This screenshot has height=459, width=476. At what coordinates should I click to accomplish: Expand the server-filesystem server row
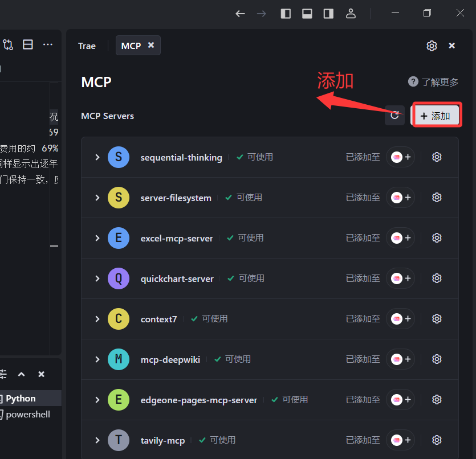pyautogui.click(x=97, y=198)
